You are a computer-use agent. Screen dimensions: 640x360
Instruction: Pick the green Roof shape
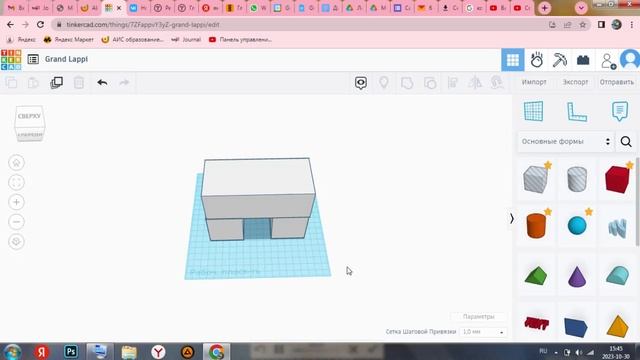coord(536,276)
